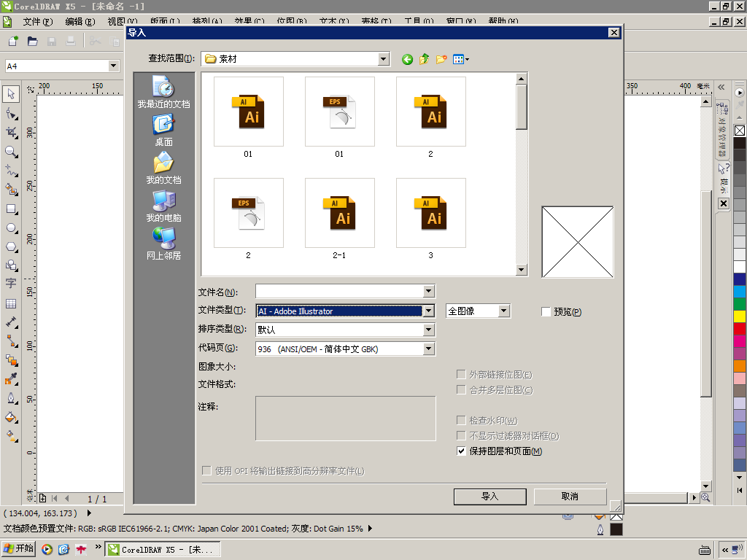747x560 pixels.
Task: Click the CorelDRAW X5 taskbar button
Action: (163, 550)
